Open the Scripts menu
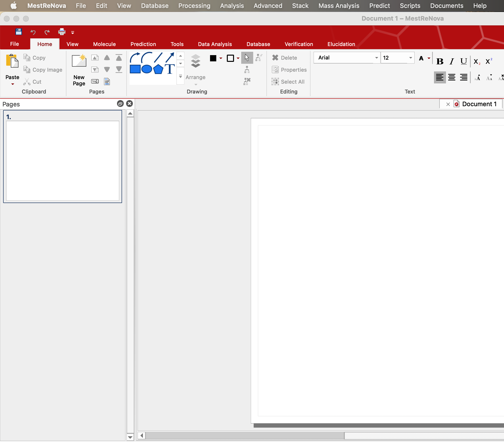504x442 pixels. coord(410,6)
